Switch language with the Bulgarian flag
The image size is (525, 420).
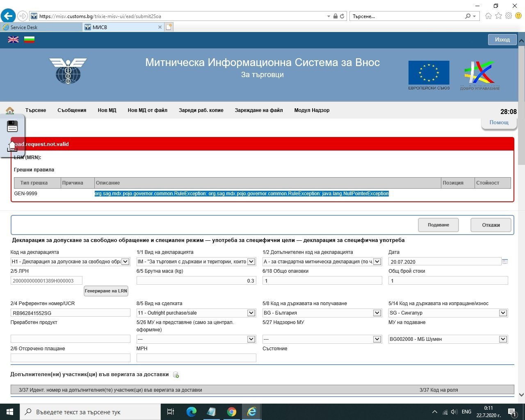click(x=29, y=39)
